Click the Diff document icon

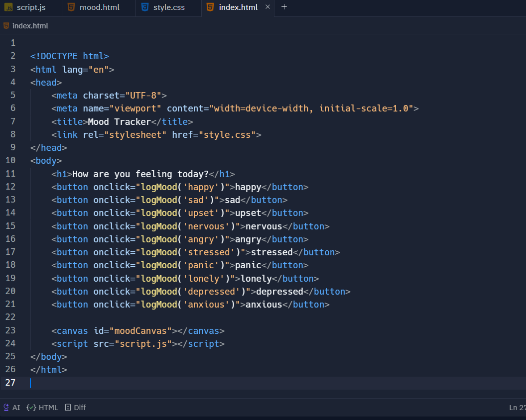tap(68, 407)
